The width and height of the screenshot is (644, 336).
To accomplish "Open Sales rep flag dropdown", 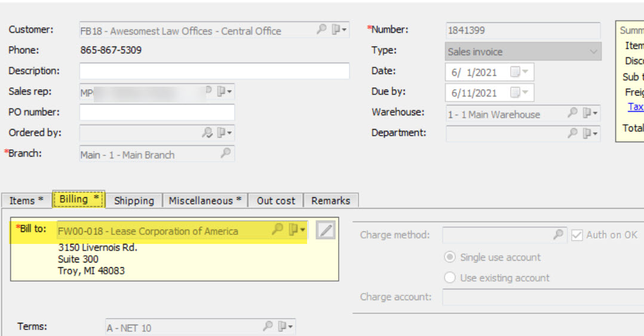I will 224,91.
